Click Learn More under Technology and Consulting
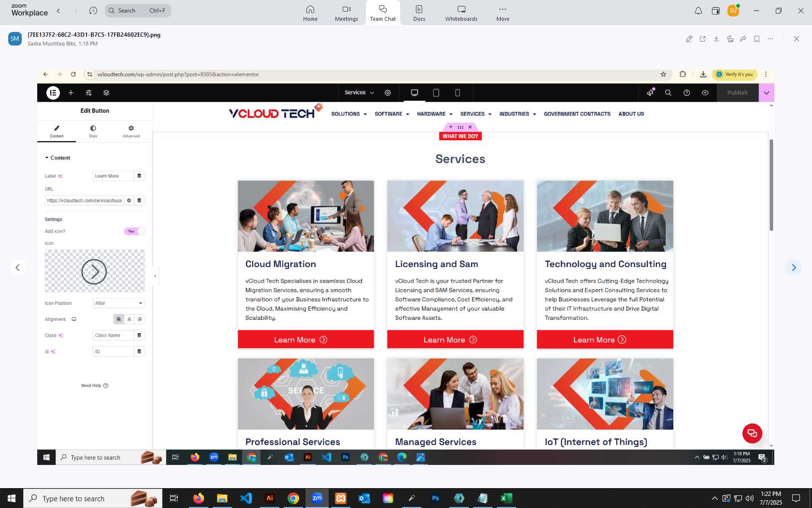Image resolution: width=812 pixels, height=508 pixels. coord(605,340)
